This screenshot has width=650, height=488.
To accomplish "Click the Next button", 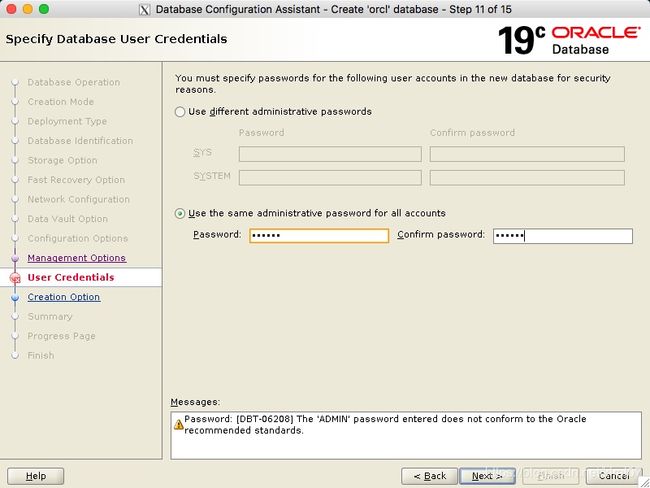I will pos(487,476).
